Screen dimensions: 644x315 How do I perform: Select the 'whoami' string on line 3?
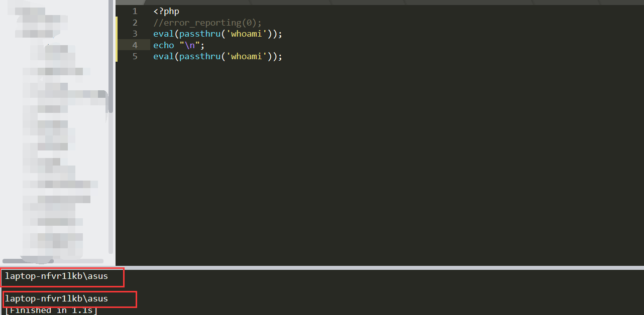[x=246, y=34]
